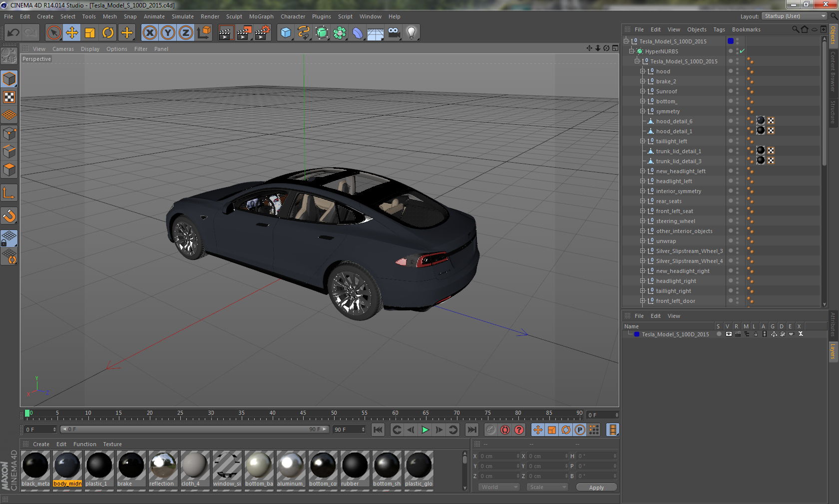Toggle the Z axis lock icon
Viewport: 839px width, 504px height.
coord(186,33)
